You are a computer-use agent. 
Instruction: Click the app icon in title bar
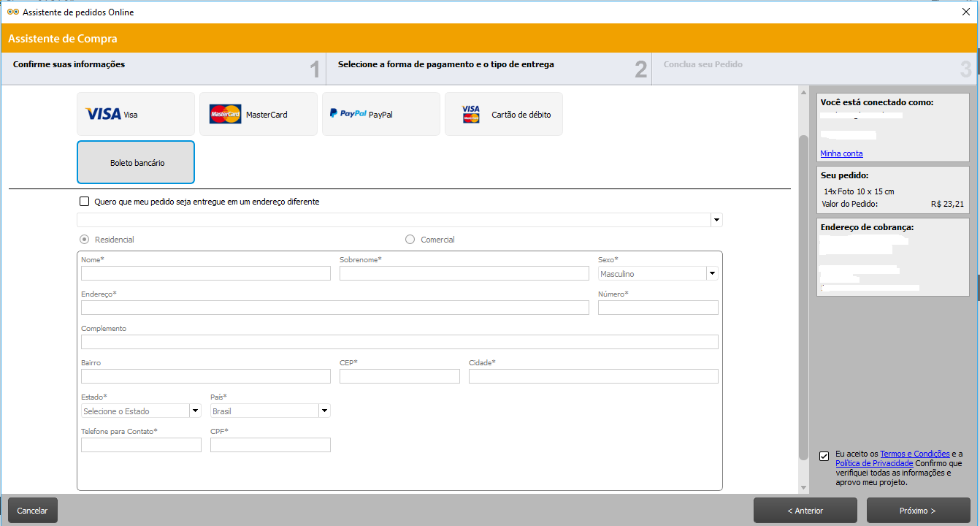point(12,12)
